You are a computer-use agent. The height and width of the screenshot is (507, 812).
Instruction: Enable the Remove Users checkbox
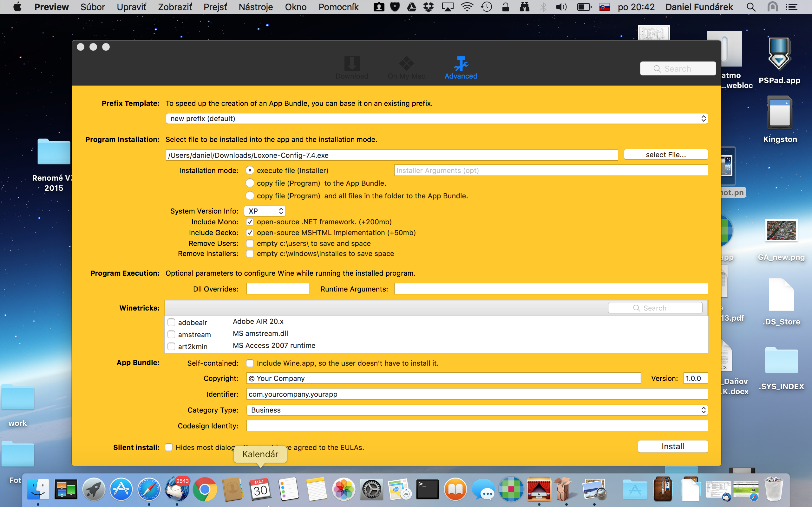[x=250, y=243]
